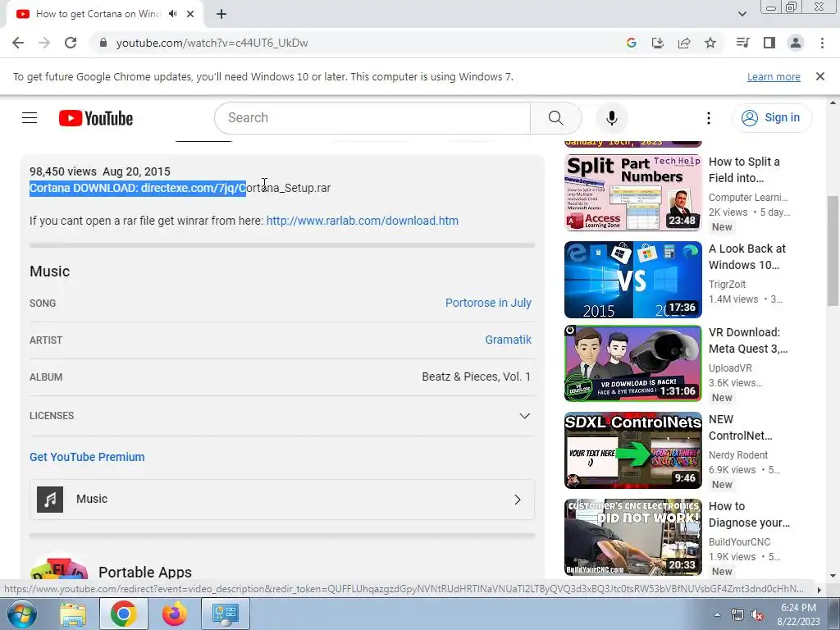Image resolution: width=840 pixels, height=630 pixels.
Task: Open TrigrZolt channel name
Action: [x=727, y=285]
